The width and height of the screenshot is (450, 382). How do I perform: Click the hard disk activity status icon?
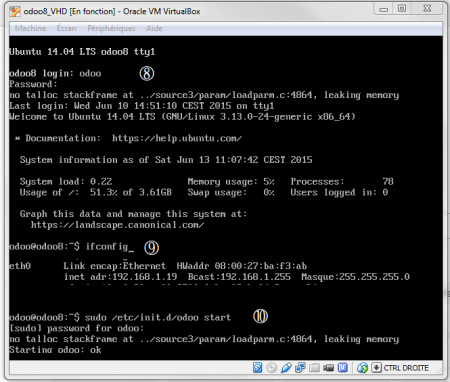click(x=257, y=368)
